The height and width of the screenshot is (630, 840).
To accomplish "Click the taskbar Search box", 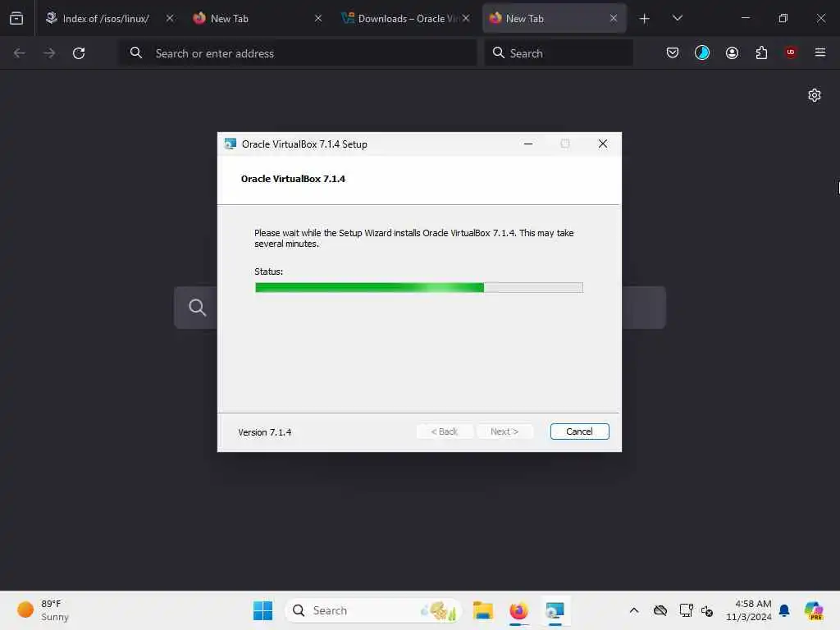I will pyautogui.click(x=373, y=610).
